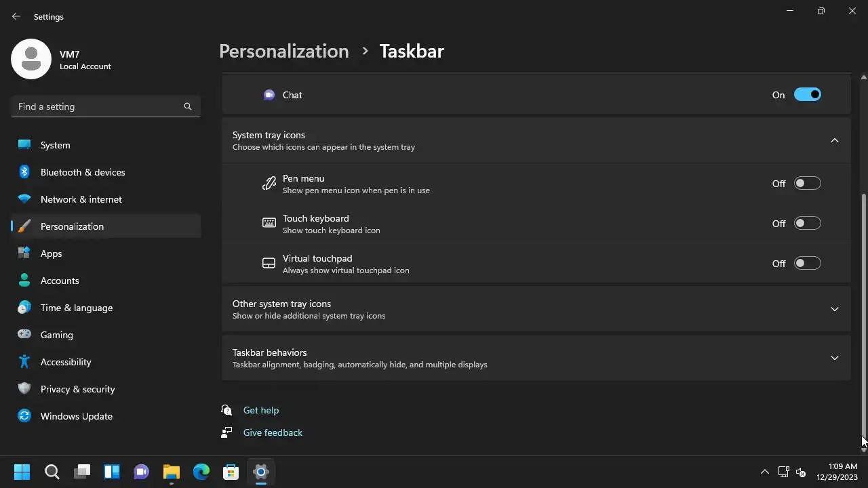
Task: Open the Widgets taskbar icon
Action: coord(112,472)
